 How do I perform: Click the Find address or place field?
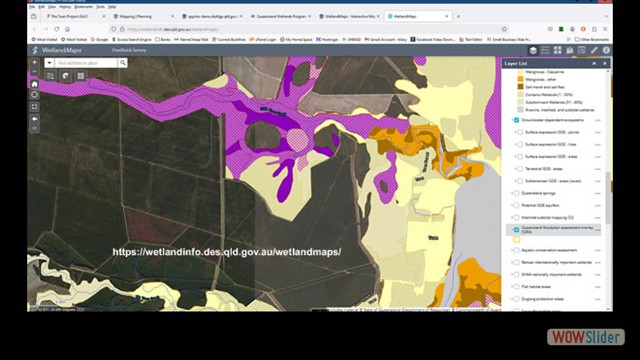click(x=86, y=63)
